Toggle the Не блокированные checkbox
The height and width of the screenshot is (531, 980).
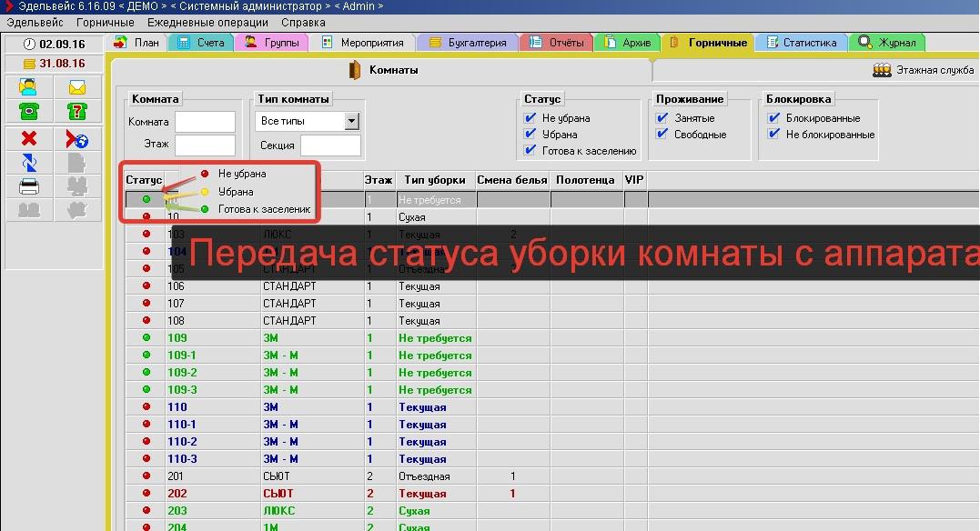coord(774,134)
